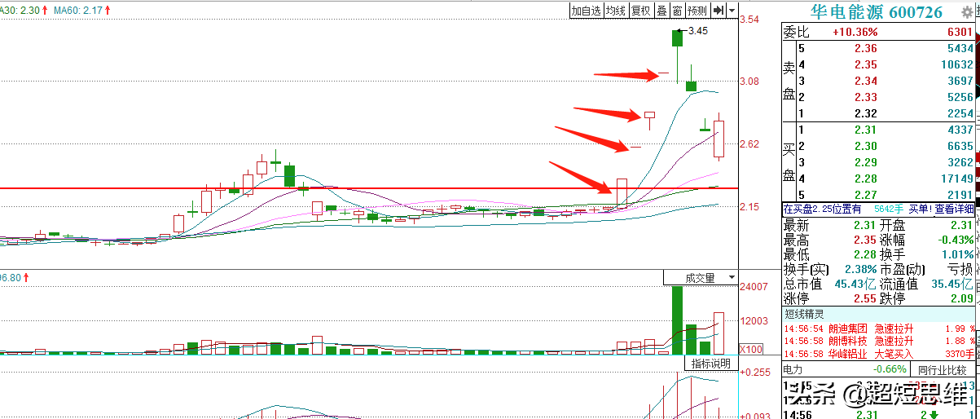Click the 24007 volume axis label
Viewport: 980px width, 419px height.
754,287
